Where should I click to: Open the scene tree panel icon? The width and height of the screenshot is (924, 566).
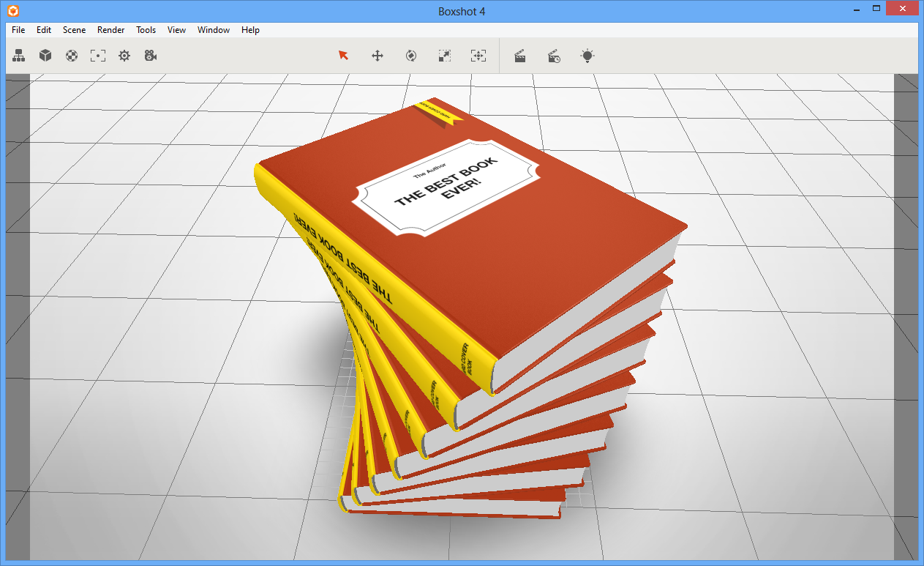coord(19,56)
